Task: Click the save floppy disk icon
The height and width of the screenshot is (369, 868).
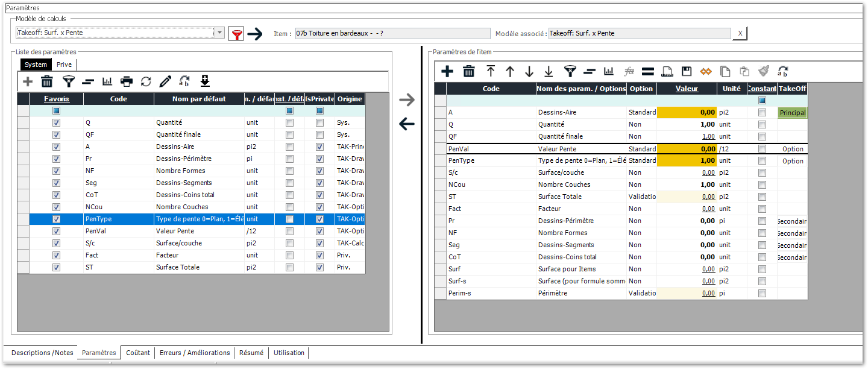Action: pyautogui.click(x=687, y=72)
